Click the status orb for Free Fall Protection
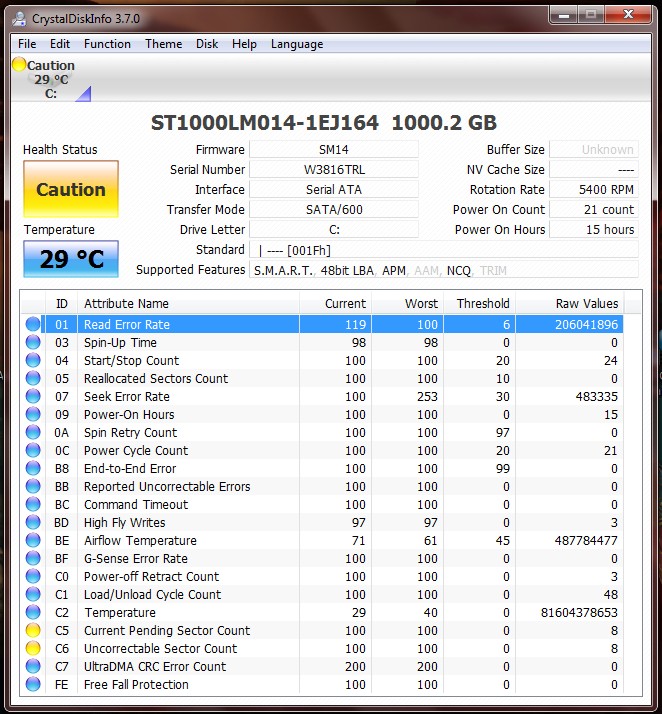 33,684
